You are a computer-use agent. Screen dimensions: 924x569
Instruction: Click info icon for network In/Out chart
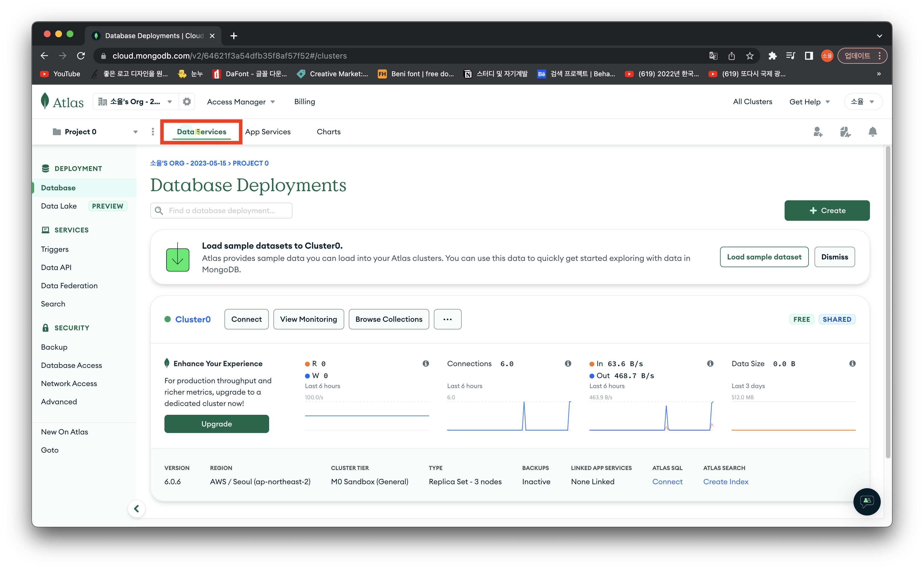[710, 364]
